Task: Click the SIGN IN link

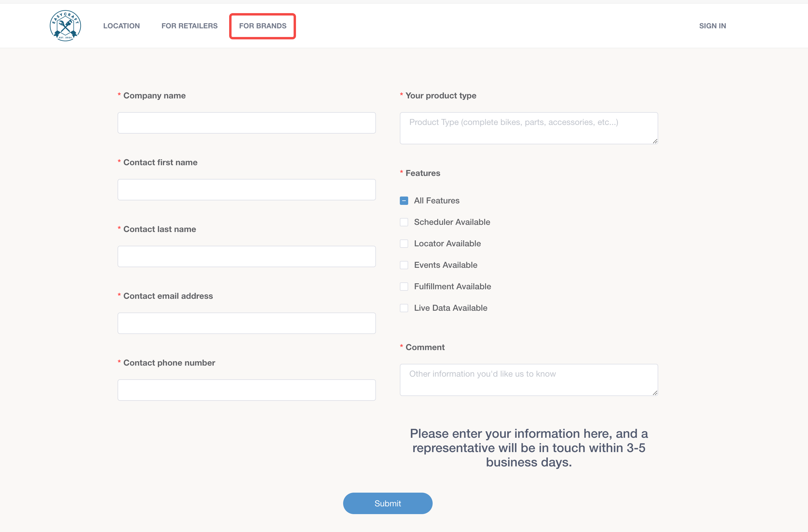Action: click(x=712, y=26)
